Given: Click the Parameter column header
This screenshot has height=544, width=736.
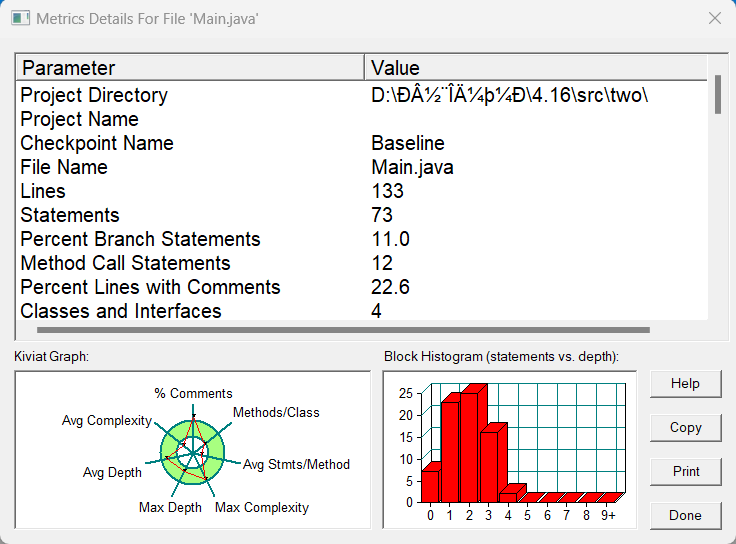Looking at the screenshot, I should pos(191,68).
